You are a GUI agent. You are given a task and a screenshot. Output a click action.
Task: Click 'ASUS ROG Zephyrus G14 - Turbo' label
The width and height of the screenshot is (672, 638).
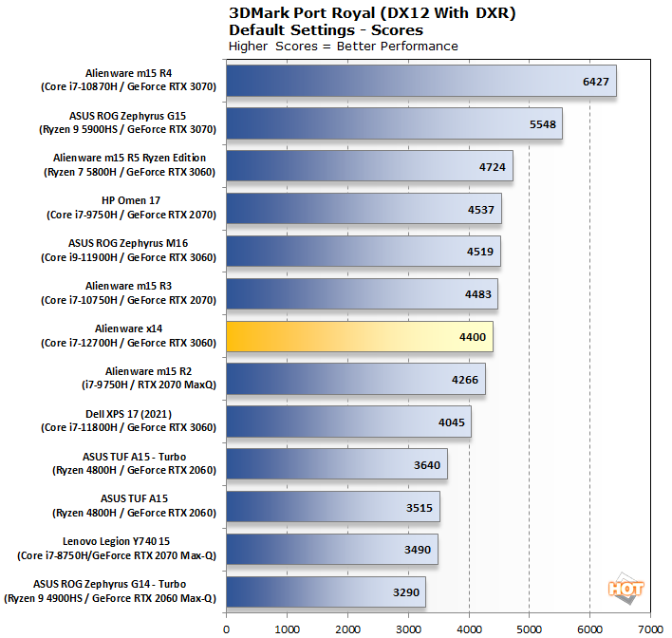coord(110,584)
